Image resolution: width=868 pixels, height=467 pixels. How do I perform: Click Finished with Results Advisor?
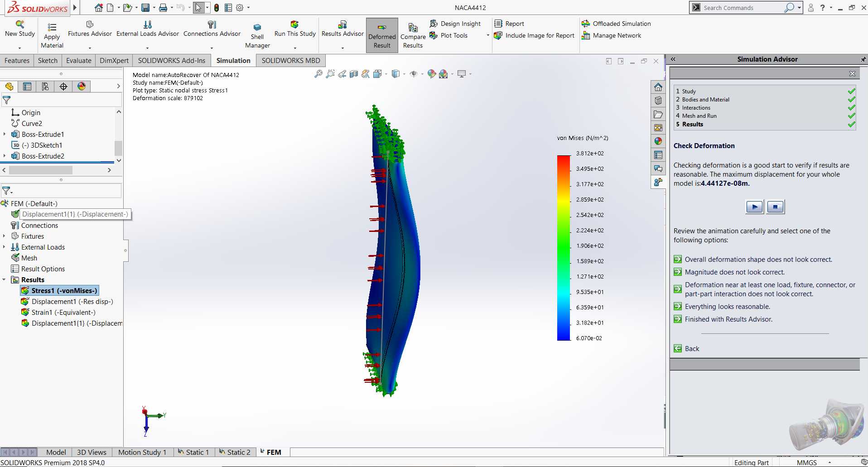(723, 319)
